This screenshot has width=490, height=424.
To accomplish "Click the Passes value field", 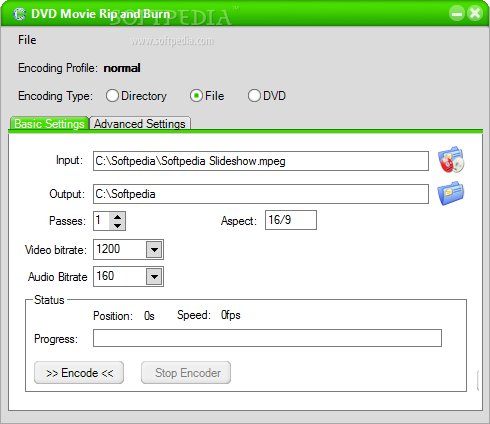I will coord(101,221).
